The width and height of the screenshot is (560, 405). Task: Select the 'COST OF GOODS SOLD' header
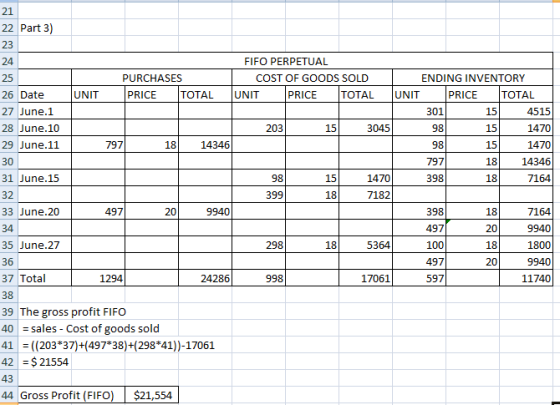point(312,78)
